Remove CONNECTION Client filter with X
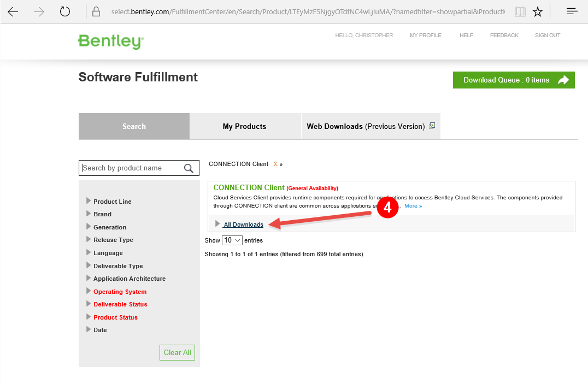 point(275,164)
